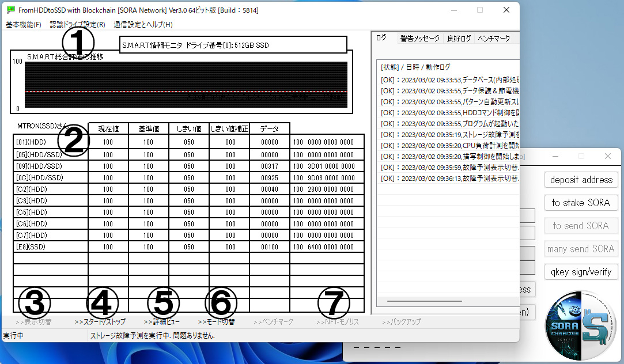Click to stake SORA button
The width and height of the screenshot is (624, 364).
[x=581, y=203]
